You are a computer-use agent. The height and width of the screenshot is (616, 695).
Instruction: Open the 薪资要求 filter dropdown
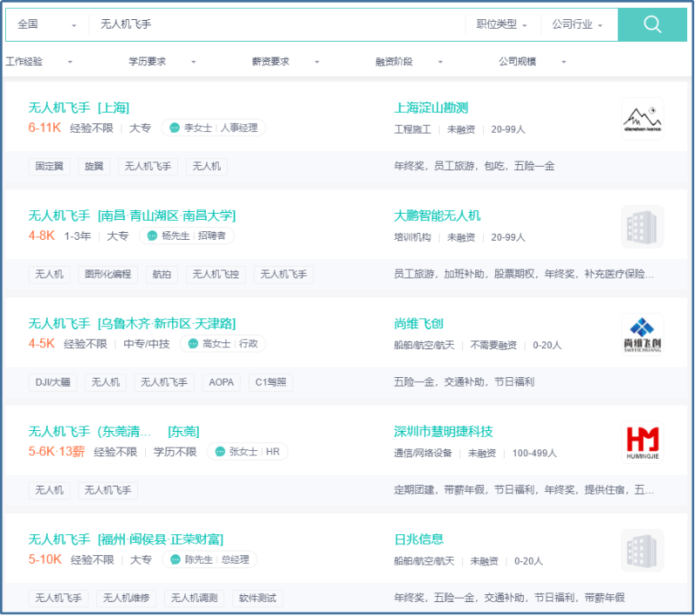click(286, 62)
